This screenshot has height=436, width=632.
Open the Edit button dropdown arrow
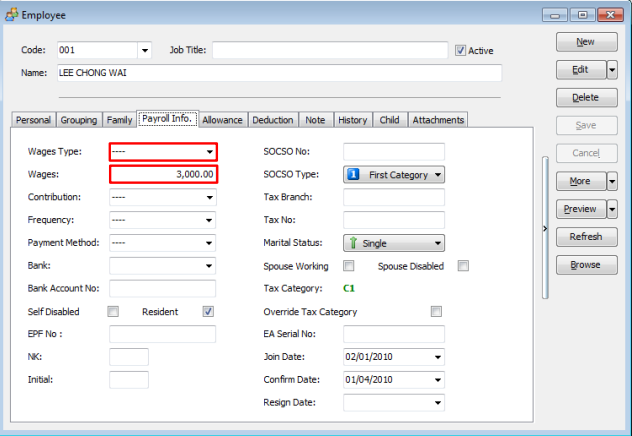pyautogui.click(x=612, y=70)
